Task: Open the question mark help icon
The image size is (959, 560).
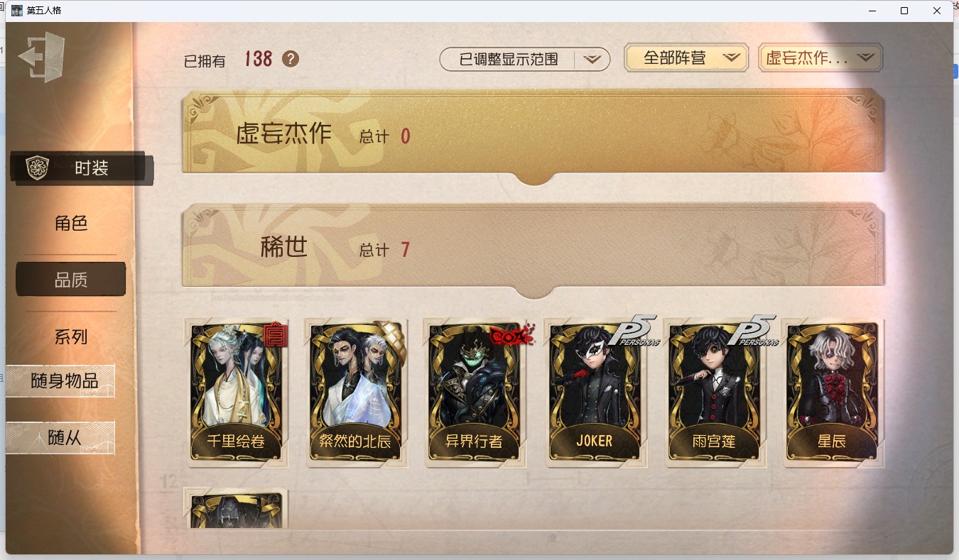Action: tap(290, 59)
